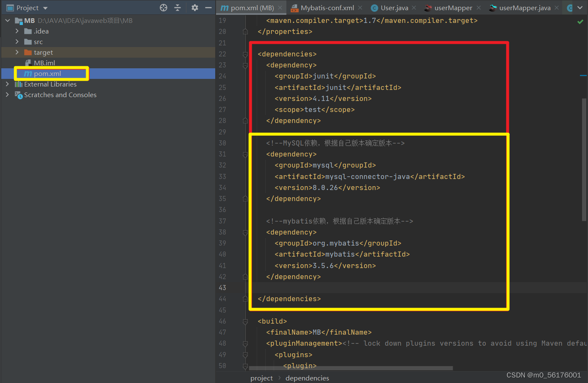Click the green inspections checkmark indicator
This screenshot has height=383, width=588.
pyautogui.click(x=580, y=21)
